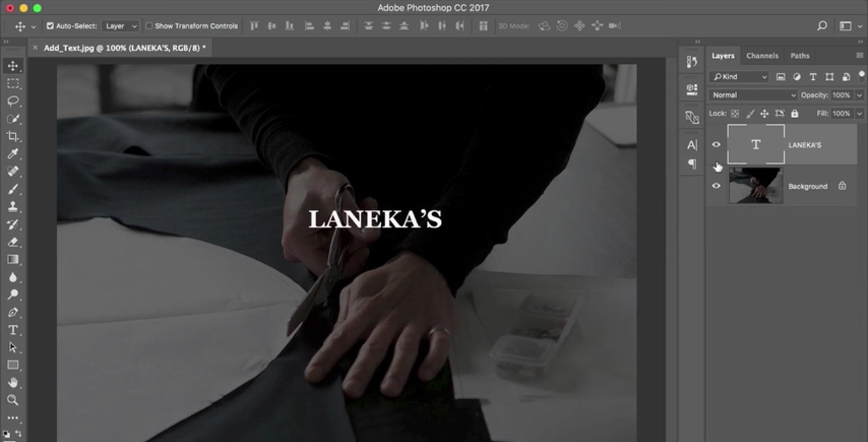Select the Spot Healing Brush tool

click(x=13, y=172)
